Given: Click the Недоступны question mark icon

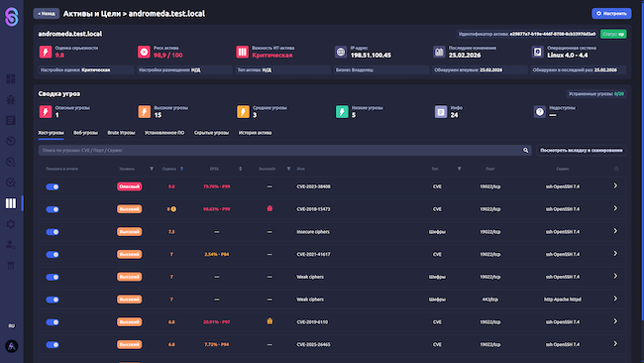Looking at the screenshot, I should tap(540, 111).
